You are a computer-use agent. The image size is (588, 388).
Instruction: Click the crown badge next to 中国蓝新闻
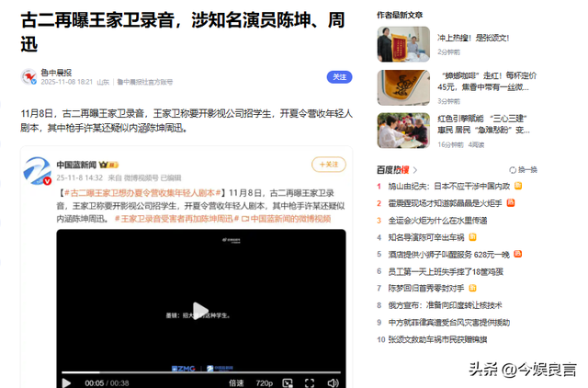click(x=108, y=165)
